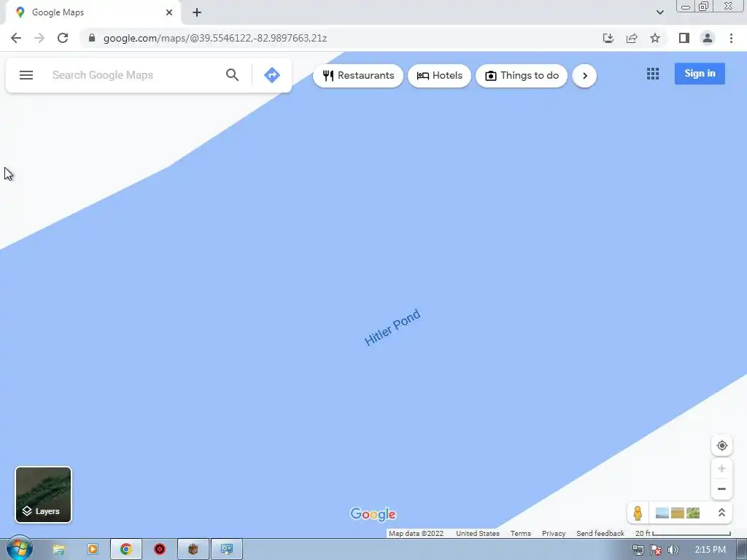This screenshot has width=747, height=560.
Task: Select the Street View pegman
Action: pyautogui.click(x=638, y=513)
